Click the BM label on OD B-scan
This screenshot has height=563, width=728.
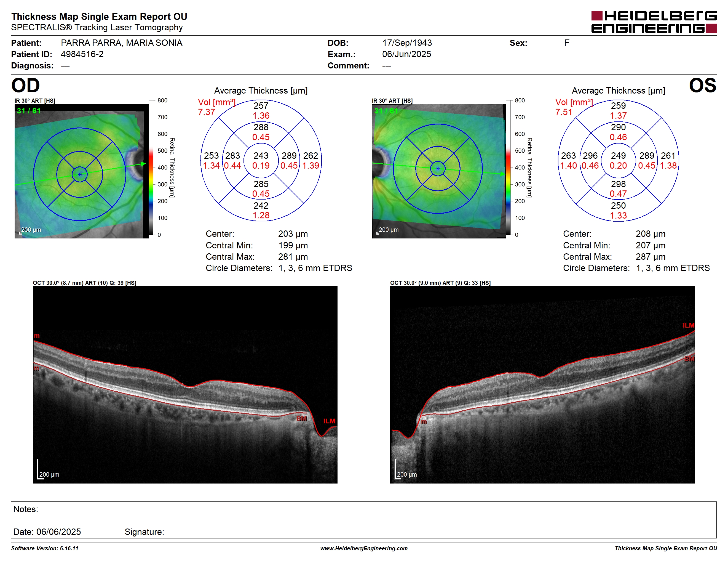[x=302, y=419]
